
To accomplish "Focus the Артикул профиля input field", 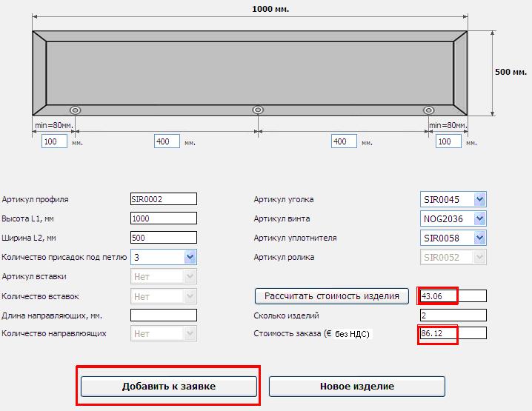I will point(163,199).
